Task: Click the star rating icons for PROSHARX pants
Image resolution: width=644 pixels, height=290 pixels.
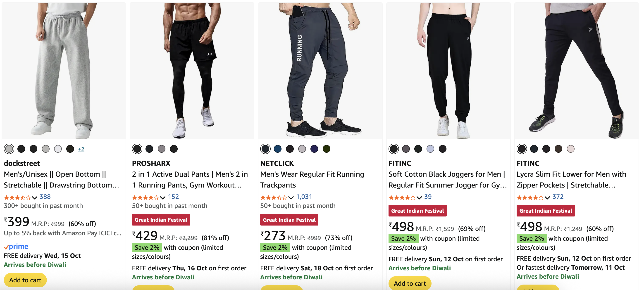Action: point(145,197)
